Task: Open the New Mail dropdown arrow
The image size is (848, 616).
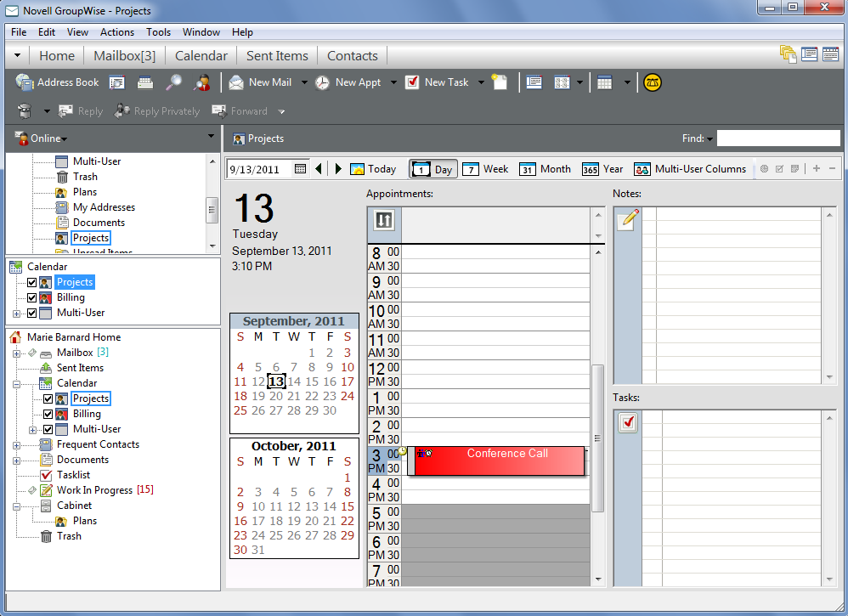Action: click(304, 82)
